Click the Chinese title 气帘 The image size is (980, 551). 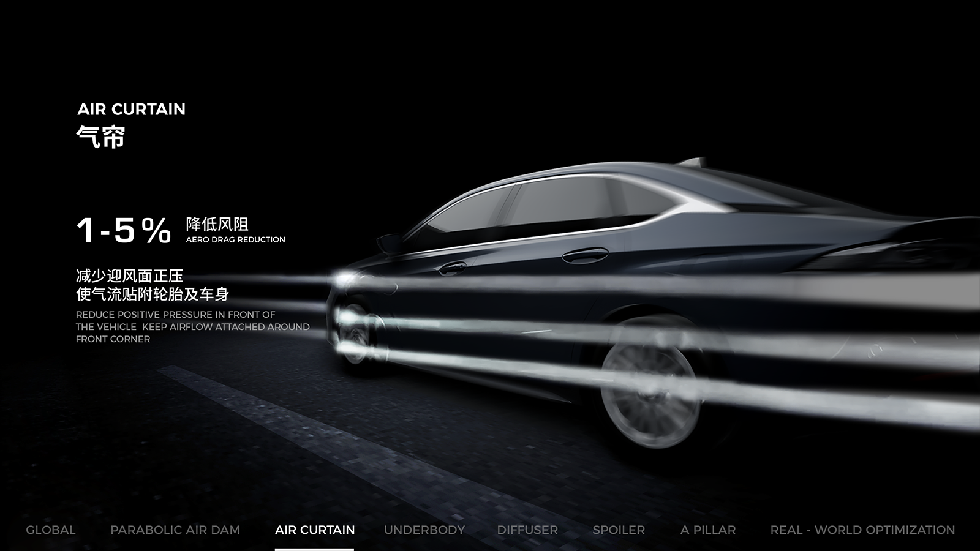[x=101, y=137]
